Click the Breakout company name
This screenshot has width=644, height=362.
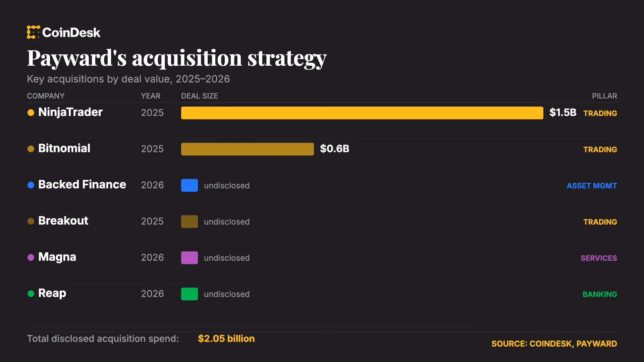[63, 221]
